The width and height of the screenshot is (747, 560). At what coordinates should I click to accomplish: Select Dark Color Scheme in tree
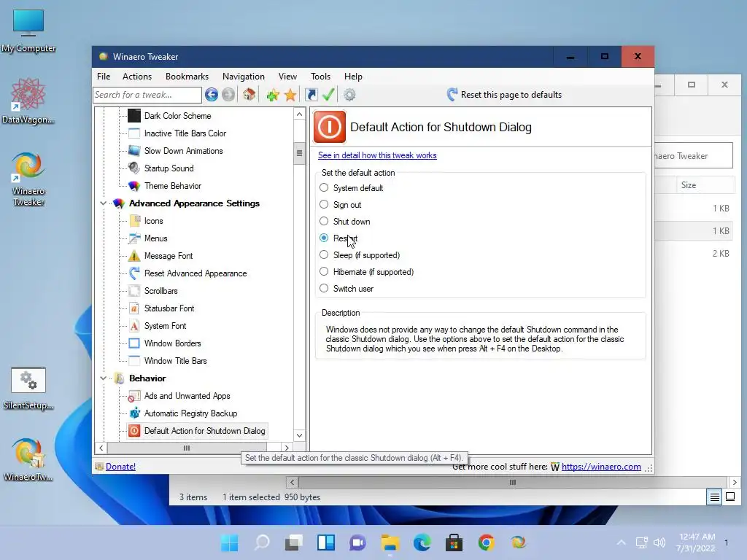point(177,116)
